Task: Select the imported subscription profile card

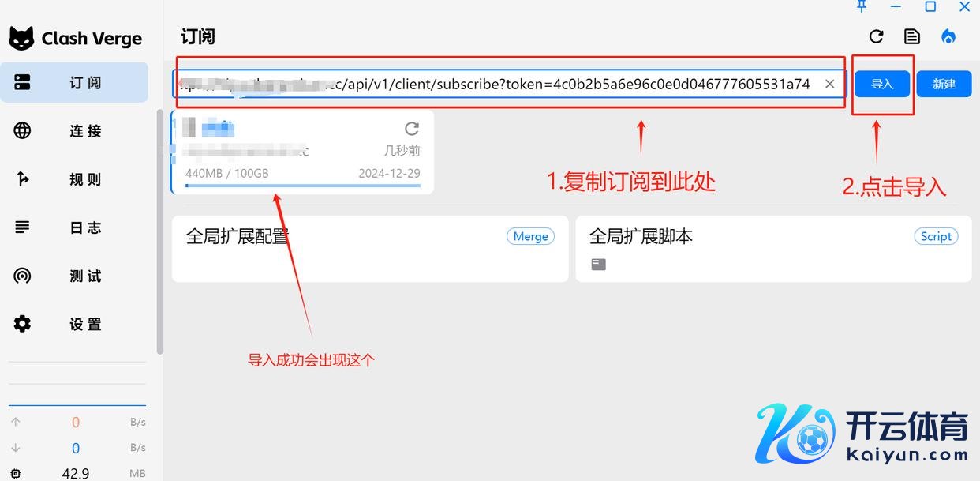Action: click(302, 152)
